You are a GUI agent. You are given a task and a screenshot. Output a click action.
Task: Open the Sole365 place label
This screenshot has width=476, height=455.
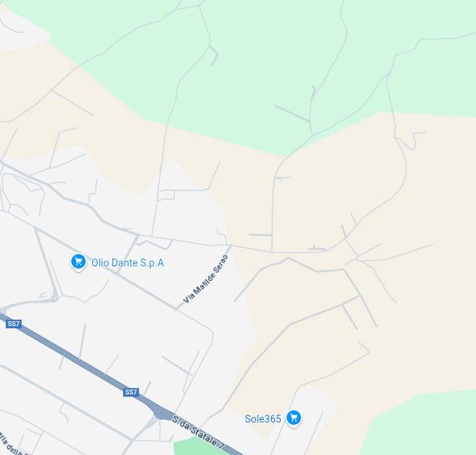(x=263, y=419)
